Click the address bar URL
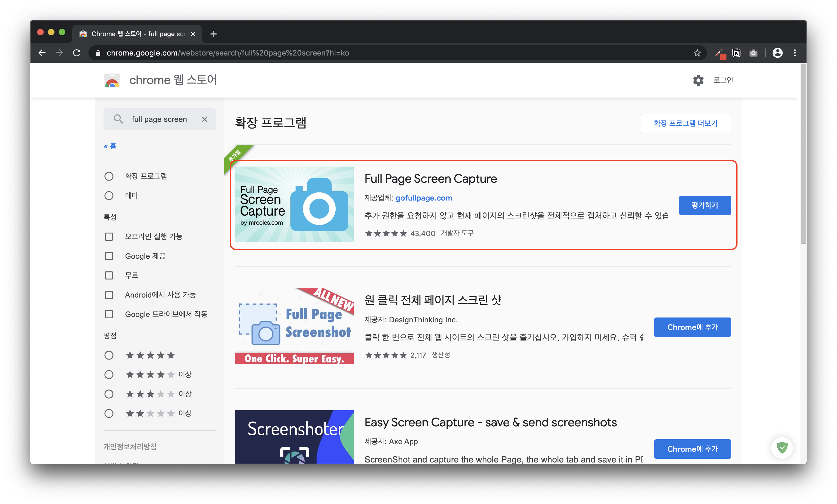This screenshot has width=837, height=504. [228, 53]
